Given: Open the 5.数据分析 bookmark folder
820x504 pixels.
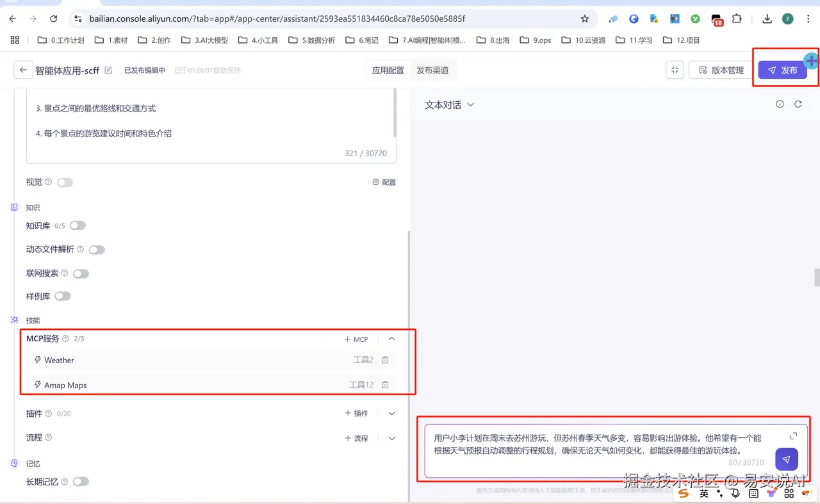Looking at the screenshot, I should point(311,40).
